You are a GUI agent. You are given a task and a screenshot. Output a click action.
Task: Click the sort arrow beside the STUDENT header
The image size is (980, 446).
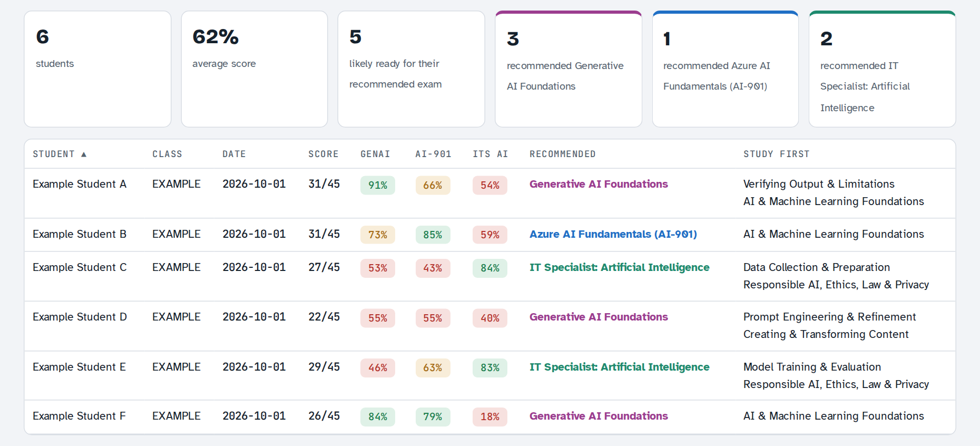[84, 154]
